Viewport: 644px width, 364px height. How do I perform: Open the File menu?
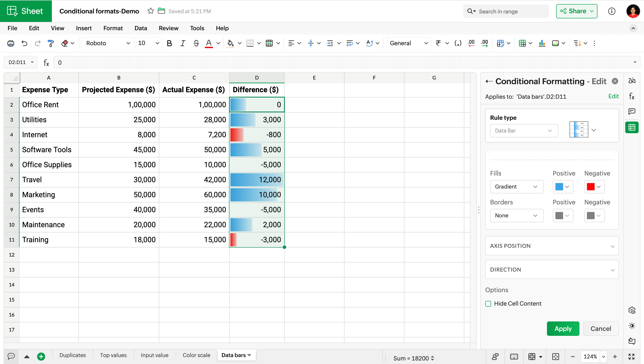pos(12,28)
